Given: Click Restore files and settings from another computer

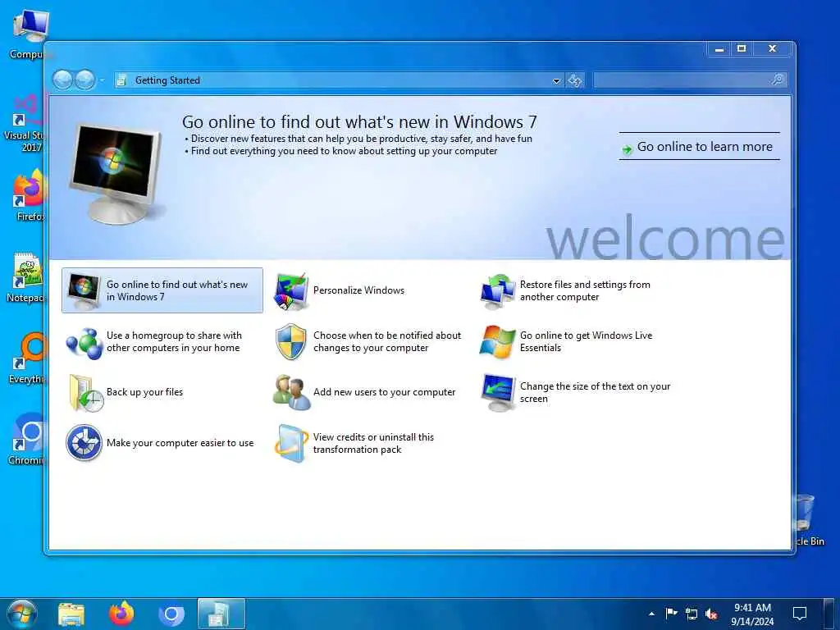Looking at the screenshot, I should coord(585,290).
